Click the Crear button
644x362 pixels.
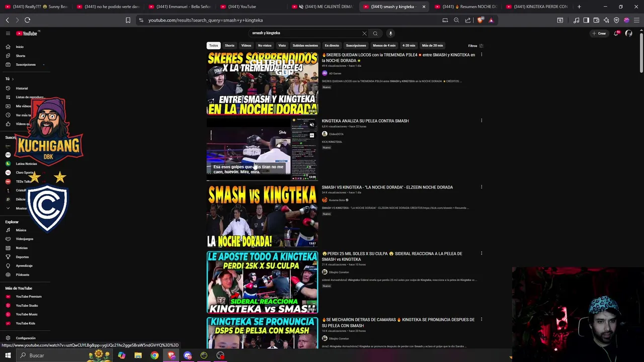(599, 33)
